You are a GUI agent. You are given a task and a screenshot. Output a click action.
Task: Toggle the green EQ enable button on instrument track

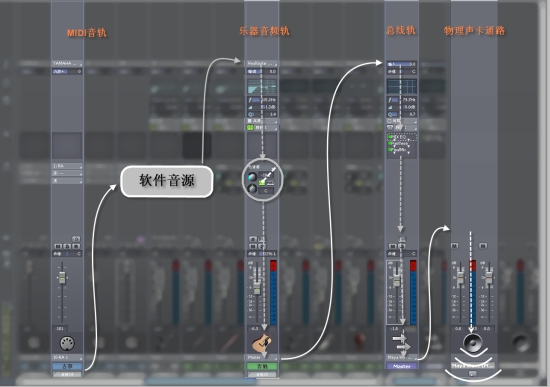pos(250,128)
